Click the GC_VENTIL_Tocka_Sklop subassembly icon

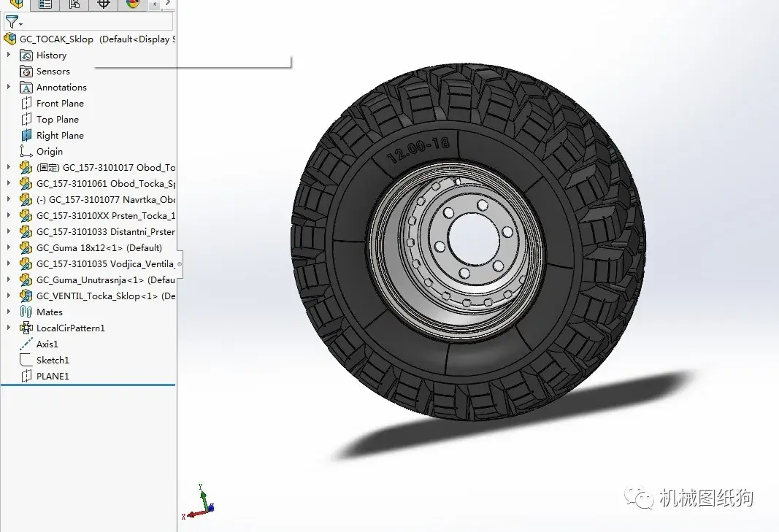pos(26,296)
